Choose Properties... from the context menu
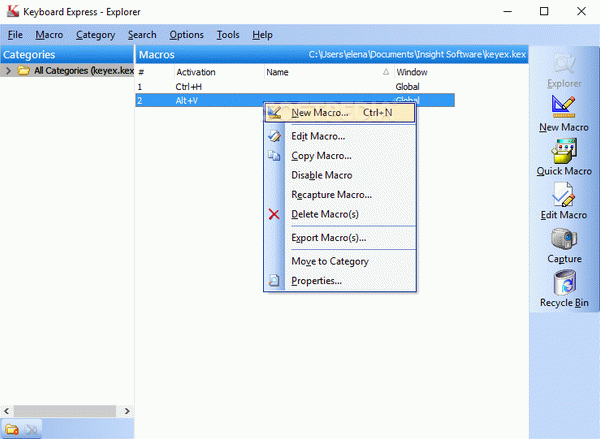Viewport: 600px width, 439px height. coord(340,281)
